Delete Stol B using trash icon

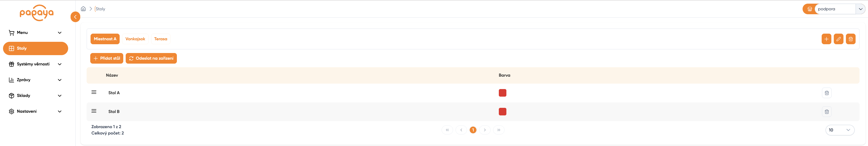click(x=827, y=111)
